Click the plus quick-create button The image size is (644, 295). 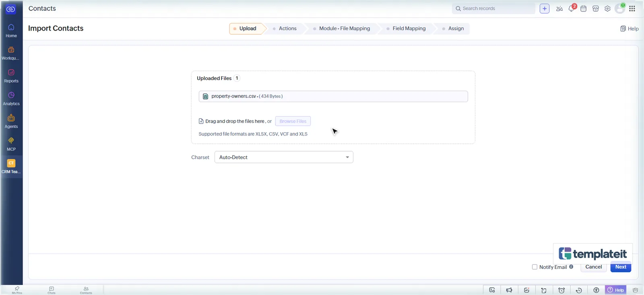pos(545,8)
